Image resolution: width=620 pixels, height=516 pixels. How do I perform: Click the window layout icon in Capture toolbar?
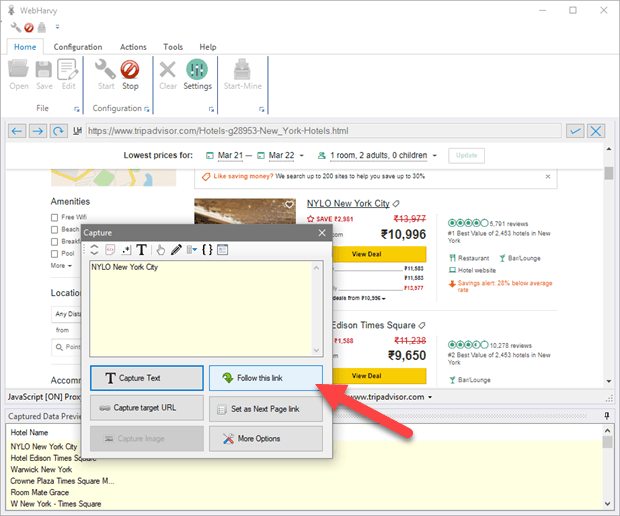pyautogui.click(x=223, y=249)
